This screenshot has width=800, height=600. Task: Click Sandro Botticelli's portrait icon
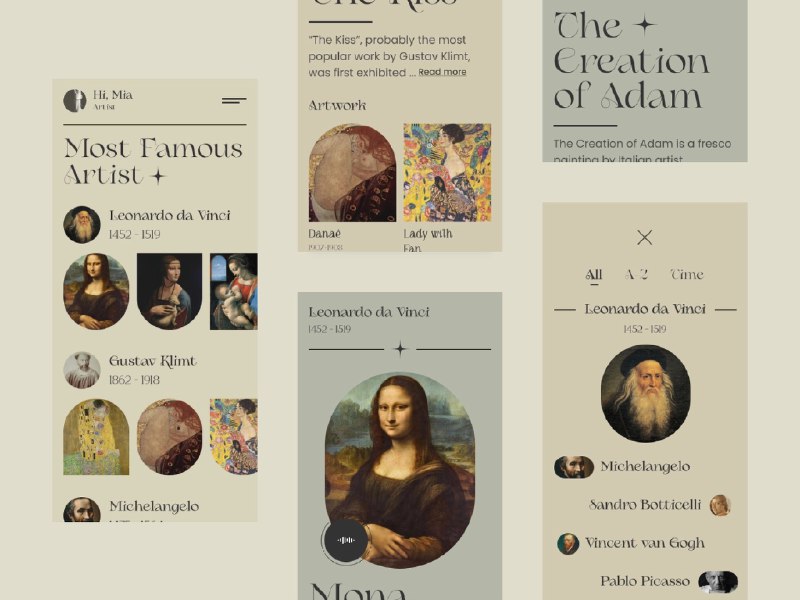[x=720, y=505]
